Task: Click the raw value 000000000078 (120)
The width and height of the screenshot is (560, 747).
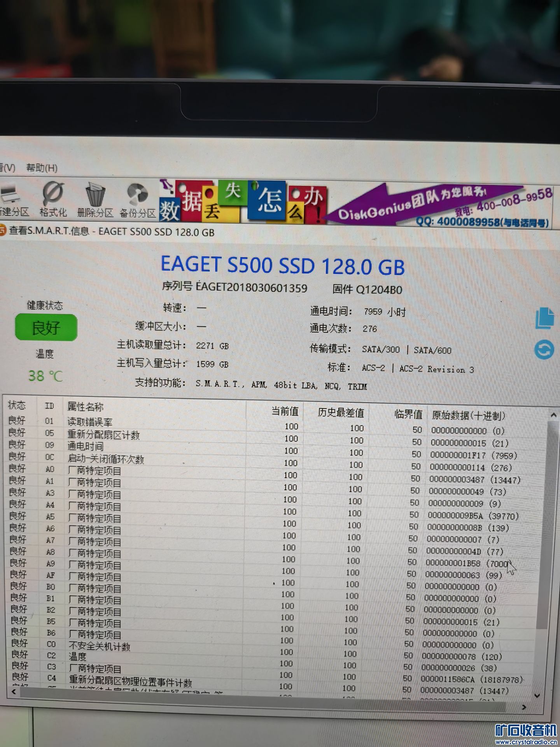Action: tap(462, 656)
